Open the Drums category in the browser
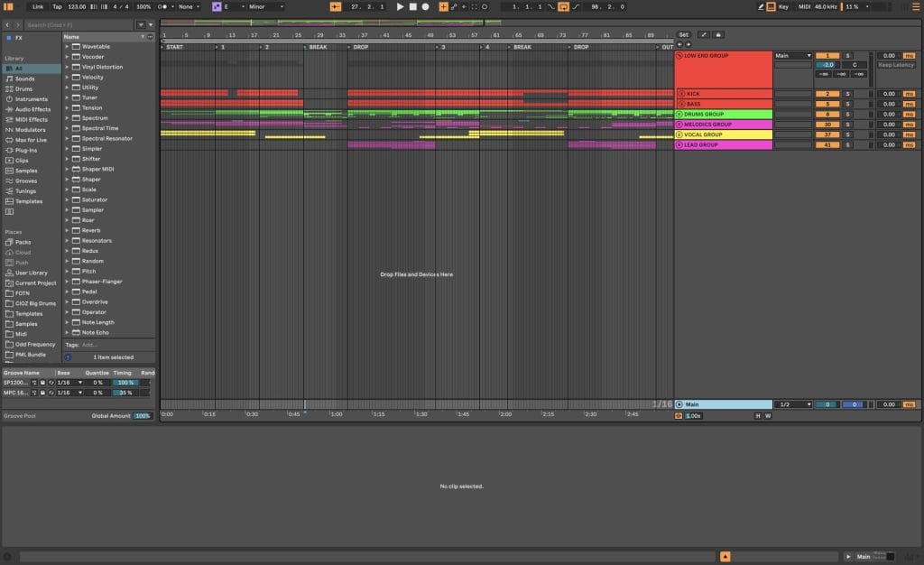924x565 pixels. (24, 88)
